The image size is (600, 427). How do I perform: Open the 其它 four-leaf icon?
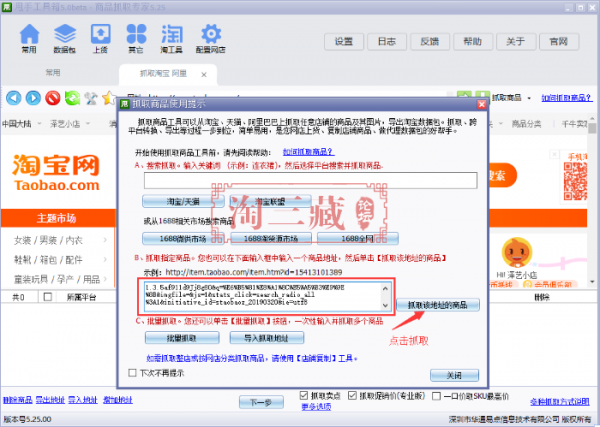coord(136,38)
